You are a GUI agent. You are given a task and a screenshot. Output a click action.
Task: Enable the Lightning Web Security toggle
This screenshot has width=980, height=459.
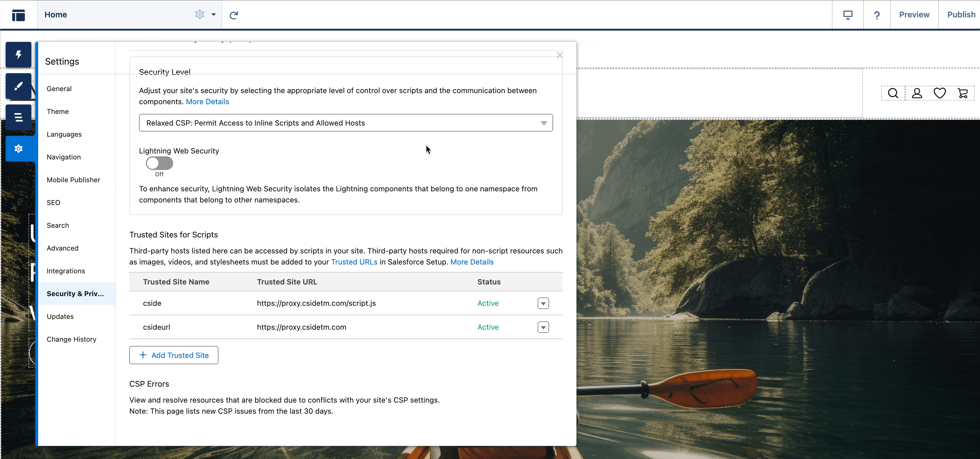tap(159, 163)
